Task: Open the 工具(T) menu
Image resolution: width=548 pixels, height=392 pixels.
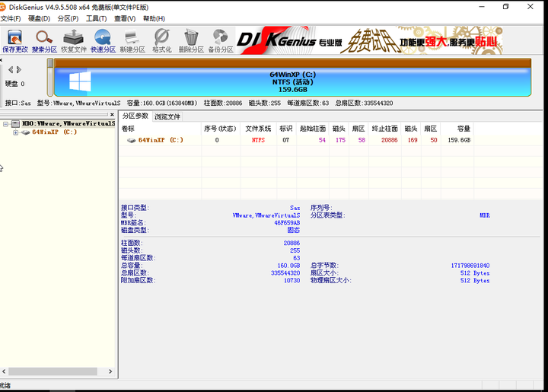Action: (97, 18)
